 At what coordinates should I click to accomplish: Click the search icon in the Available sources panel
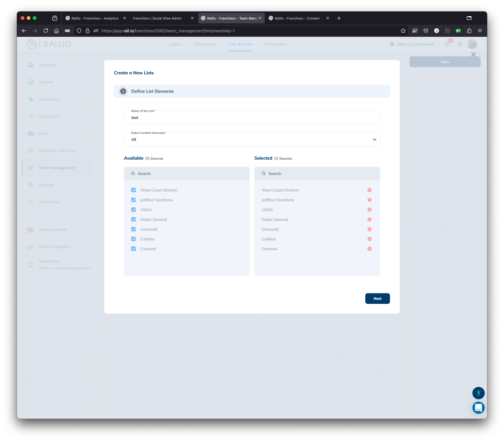[133, 174]
